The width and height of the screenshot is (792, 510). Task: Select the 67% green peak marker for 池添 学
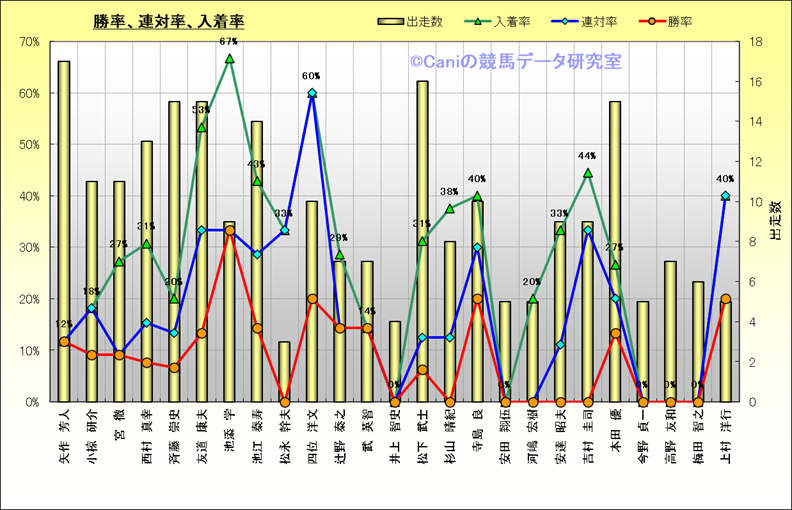(x=229, y=59)
